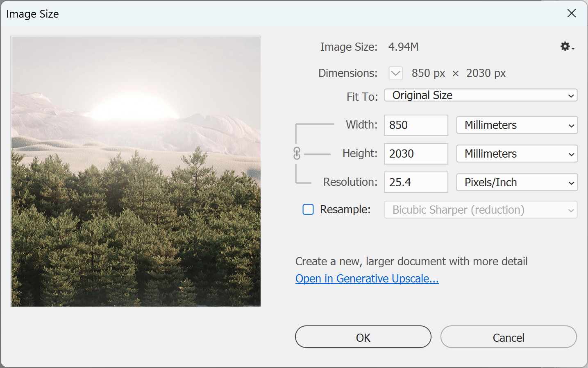Click the Resample label text

345,210
